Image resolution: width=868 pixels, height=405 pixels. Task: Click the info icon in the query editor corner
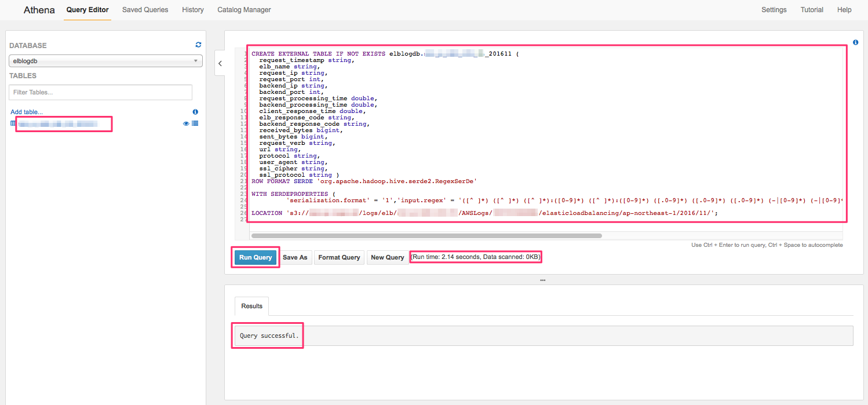pyautogui.click(x=856, y=42)
